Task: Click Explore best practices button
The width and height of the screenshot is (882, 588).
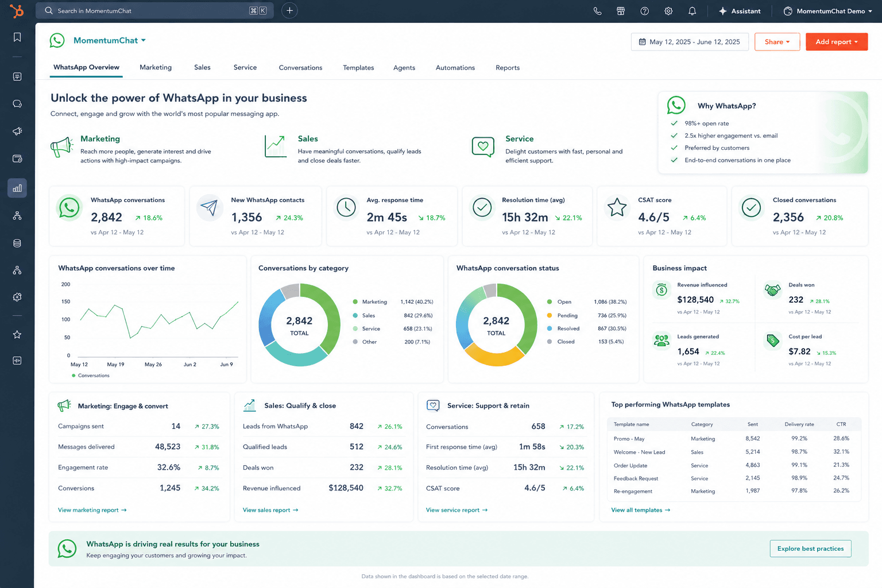Action: pyautogui.click(x=810, y=548)
